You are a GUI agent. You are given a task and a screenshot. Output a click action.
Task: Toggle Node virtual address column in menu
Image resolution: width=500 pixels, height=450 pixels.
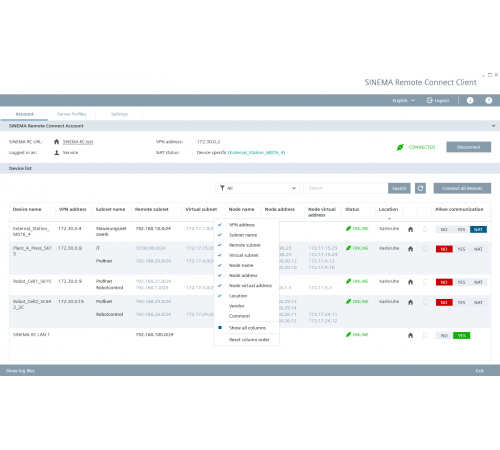246,286
